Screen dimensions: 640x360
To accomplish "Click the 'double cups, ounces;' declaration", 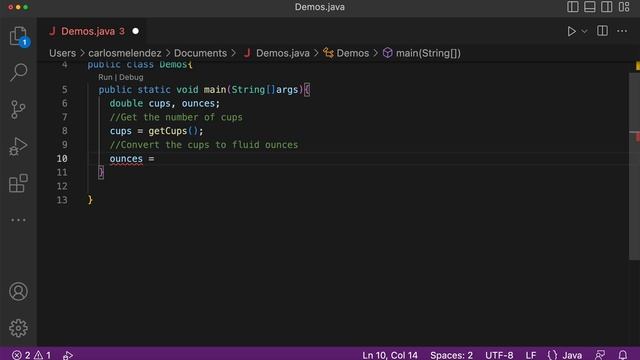I will tap(164, 103).
